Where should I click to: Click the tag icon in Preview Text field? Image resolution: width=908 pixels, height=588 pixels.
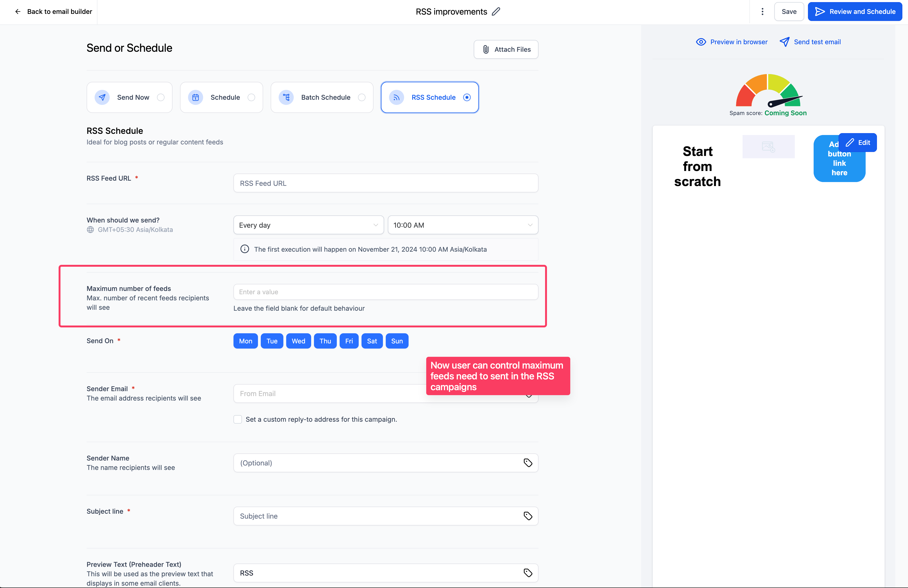[528, 572]
